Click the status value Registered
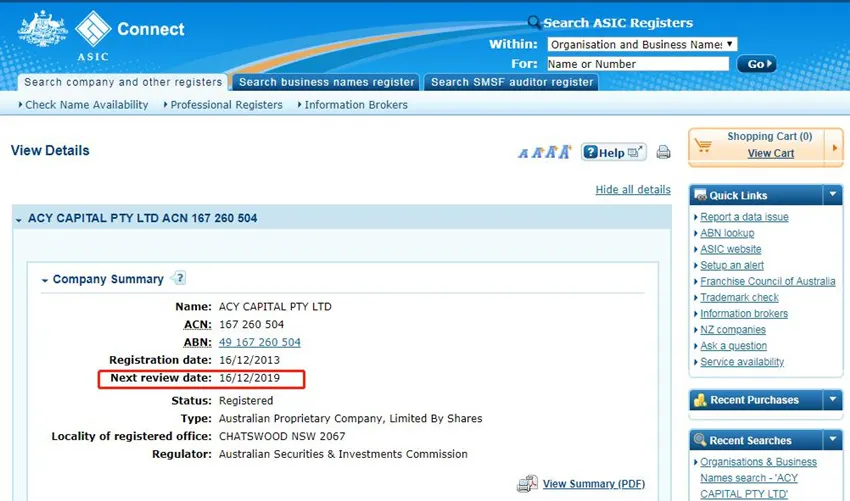 point(246,401)
